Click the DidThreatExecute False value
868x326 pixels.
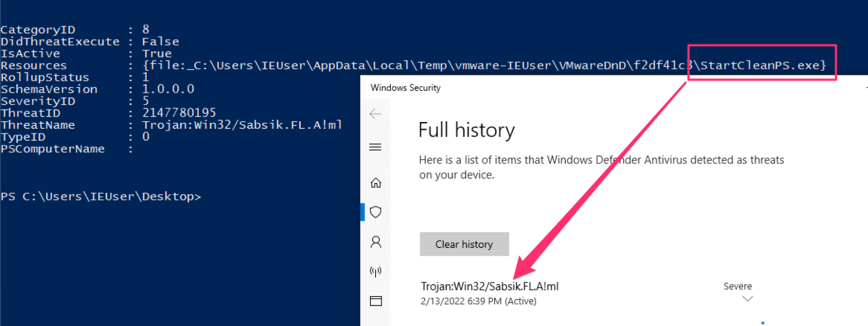coord(161,42)
